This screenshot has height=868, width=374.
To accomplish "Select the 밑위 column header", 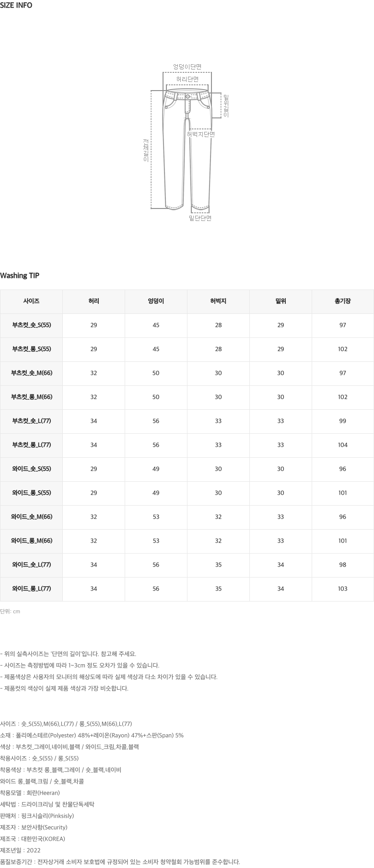I will tap(280, 301).
